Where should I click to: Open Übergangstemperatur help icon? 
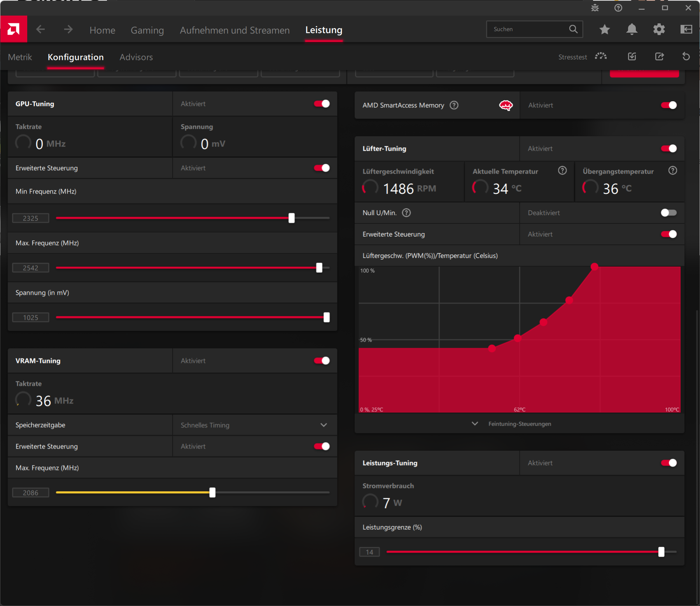pyautogui.click(x=673, y=170)
